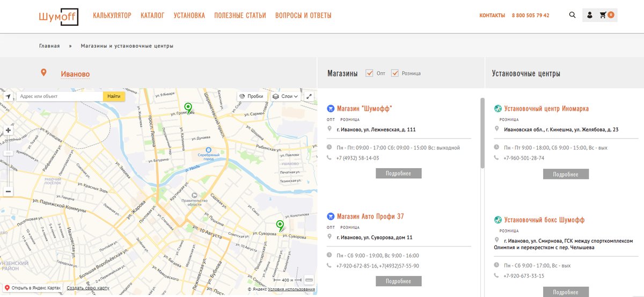Click the Правительство области marker on the map
The image size is (644, 297).
[195, 196]
